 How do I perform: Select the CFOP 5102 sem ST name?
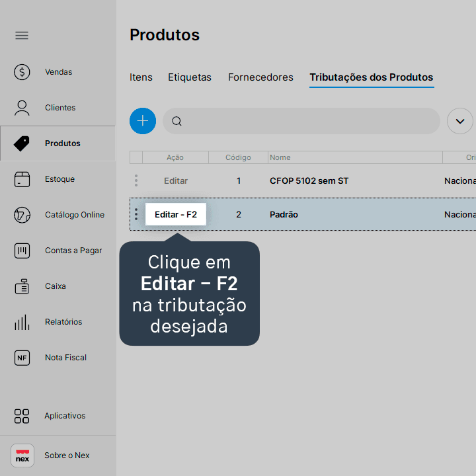click(309, 181)
